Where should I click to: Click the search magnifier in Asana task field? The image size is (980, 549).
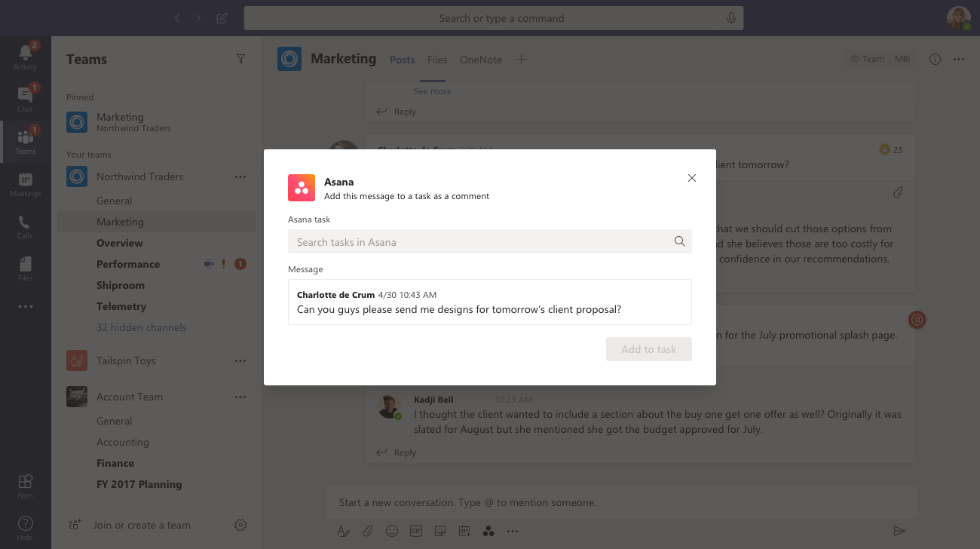pos(679,241)
